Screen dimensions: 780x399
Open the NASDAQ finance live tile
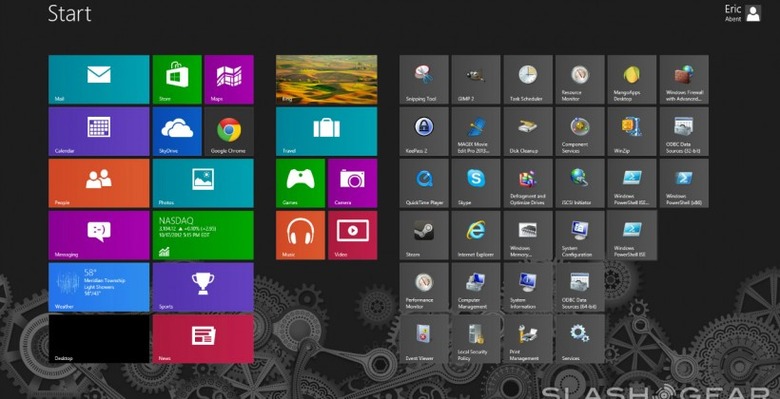click(x=203, y=235)
